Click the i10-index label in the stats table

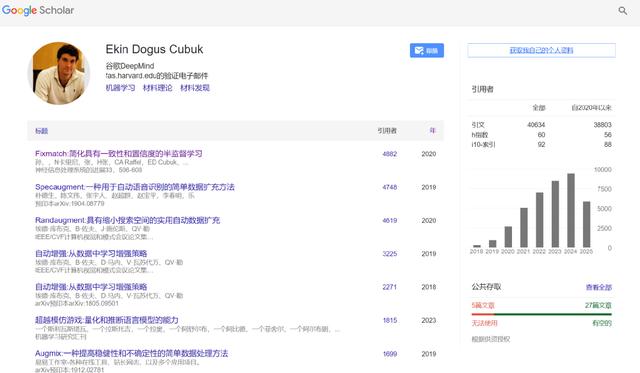click(483, 144)
